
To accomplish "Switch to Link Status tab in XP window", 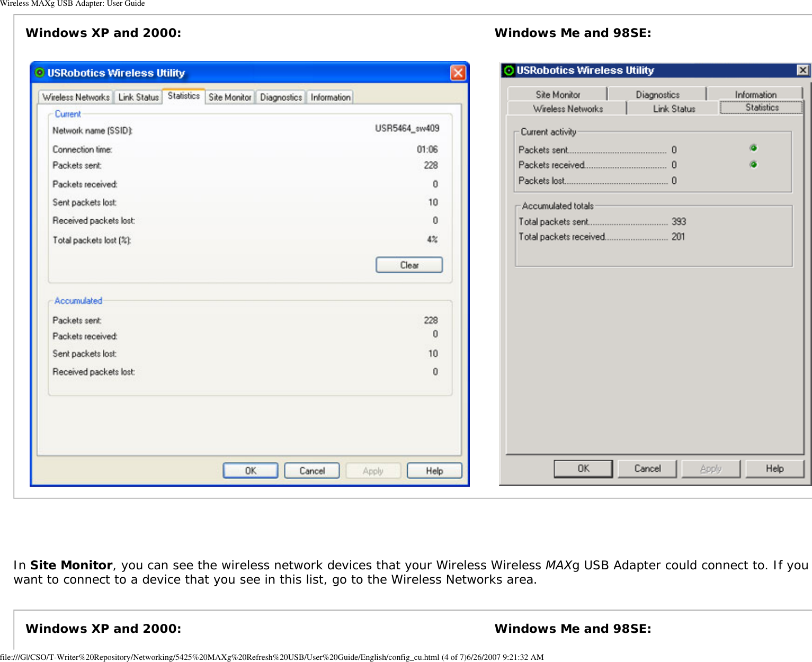I will pyautogui.click(x=138, y=97).
